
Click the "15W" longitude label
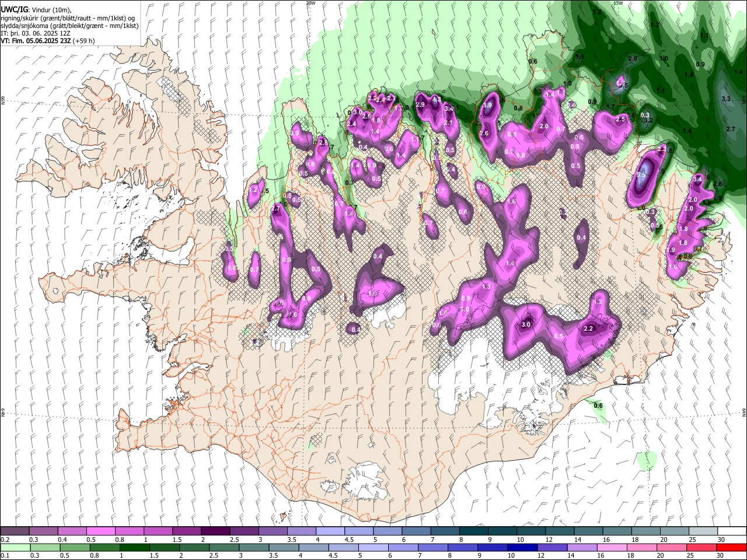click(x=617, y=3)
